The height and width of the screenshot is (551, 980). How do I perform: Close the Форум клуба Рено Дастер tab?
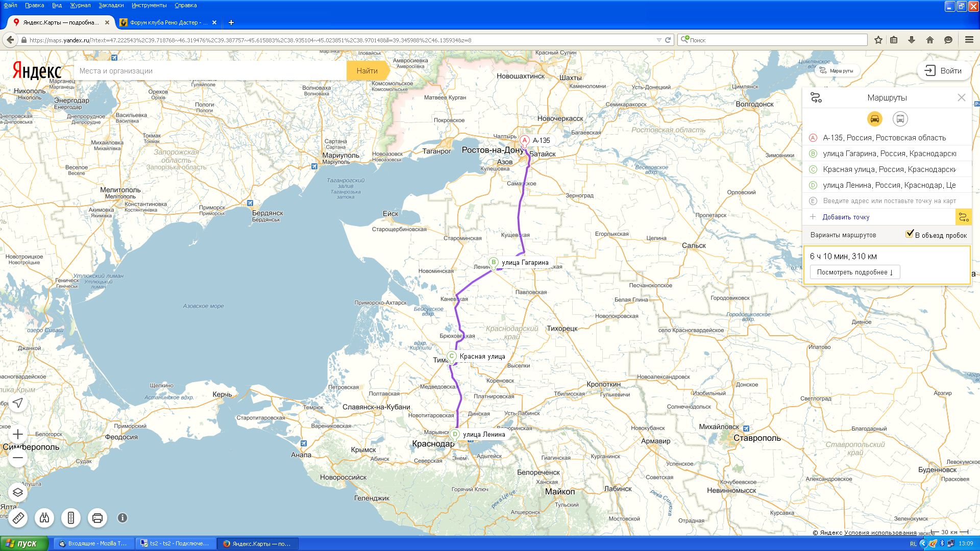pyautogui.click(x=214, y=22)
